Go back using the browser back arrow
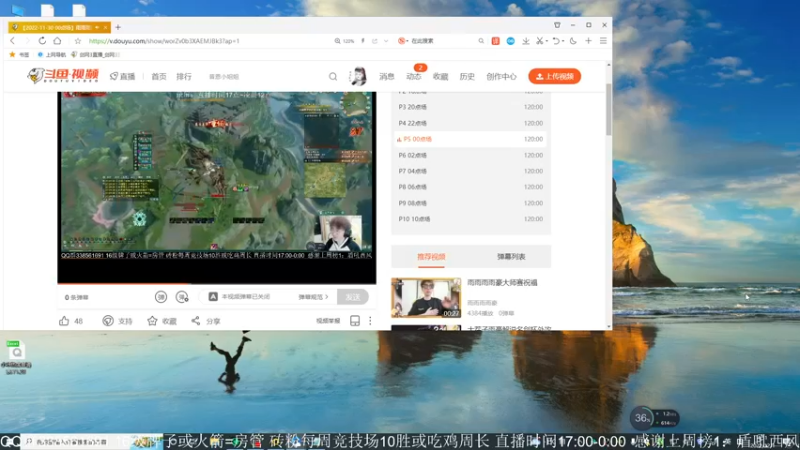 pyautogui.click(x=13, y=41)
